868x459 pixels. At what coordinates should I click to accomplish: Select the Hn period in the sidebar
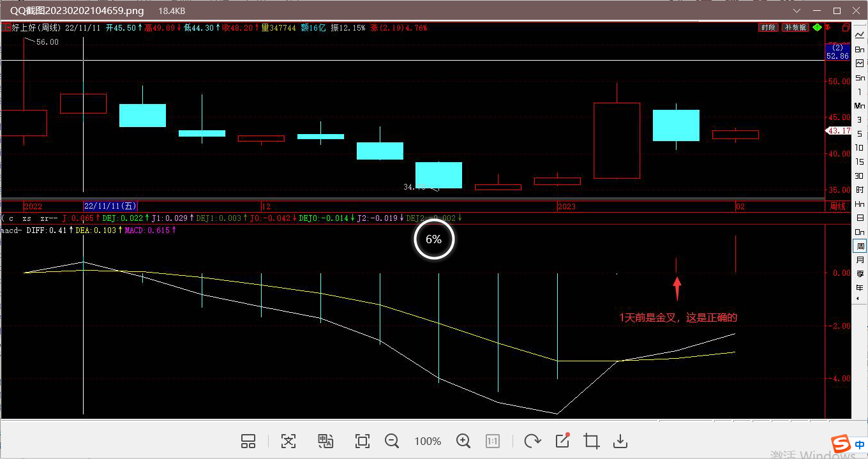click(x=860, y=204)
